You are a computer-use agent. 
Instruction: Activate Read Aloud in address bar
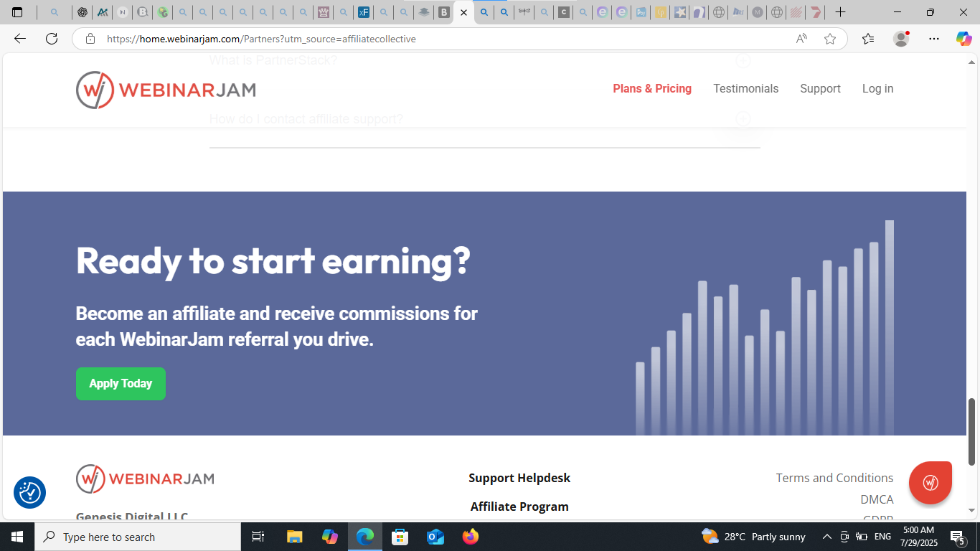click(x=801, y=39)
